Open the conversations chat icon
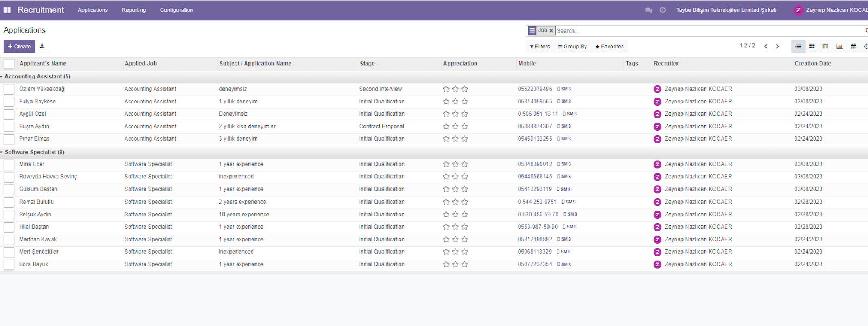868x326 pixels. click(648, 10)
